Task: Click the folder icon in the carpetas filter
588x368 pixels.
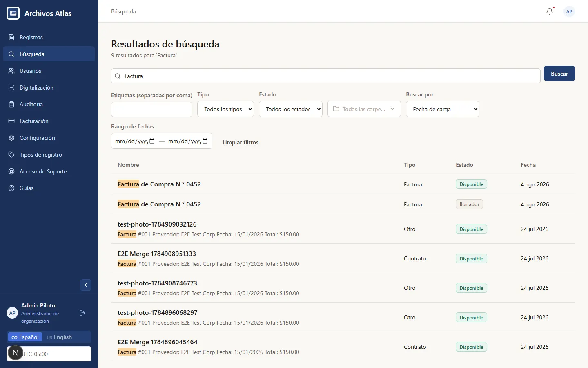Action: pyautogui.click(x=336, y=109)
